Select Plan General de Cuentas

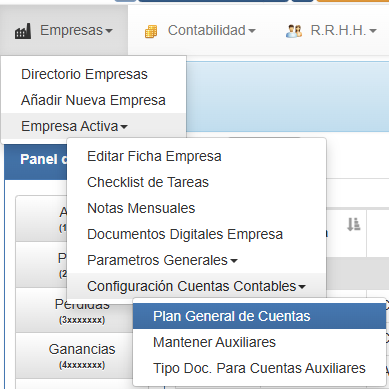[259, 316]
